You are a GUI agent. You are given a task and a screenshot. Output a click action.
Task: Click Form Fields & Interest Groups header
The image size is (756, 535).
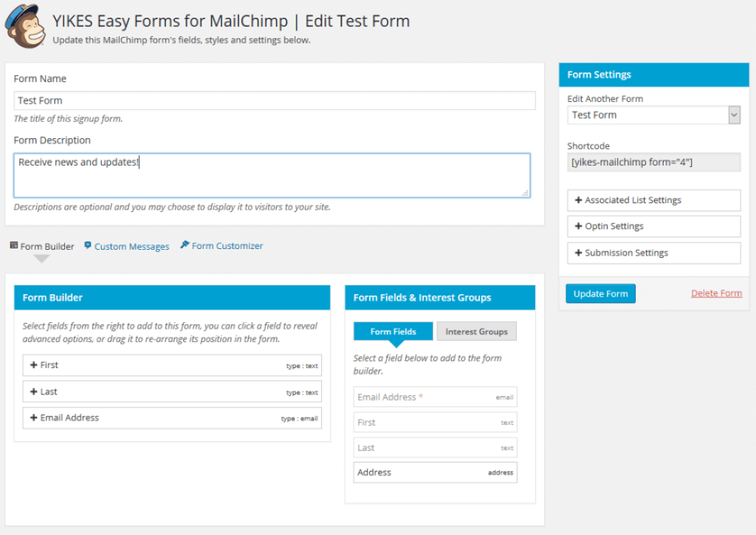click(440, 298)
